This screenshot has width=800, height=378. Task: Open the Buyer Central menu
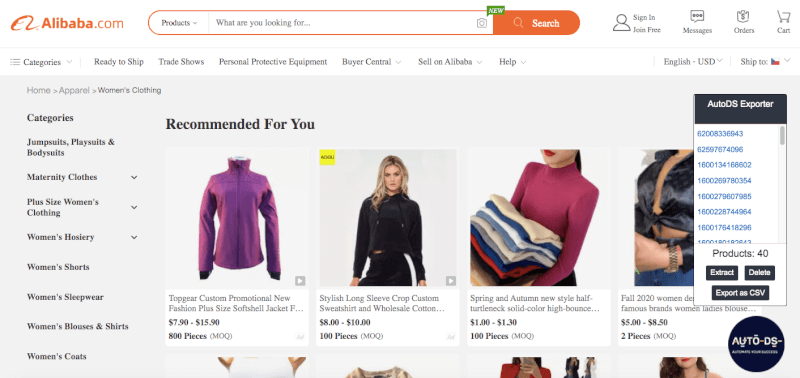[x=371, y=62]
